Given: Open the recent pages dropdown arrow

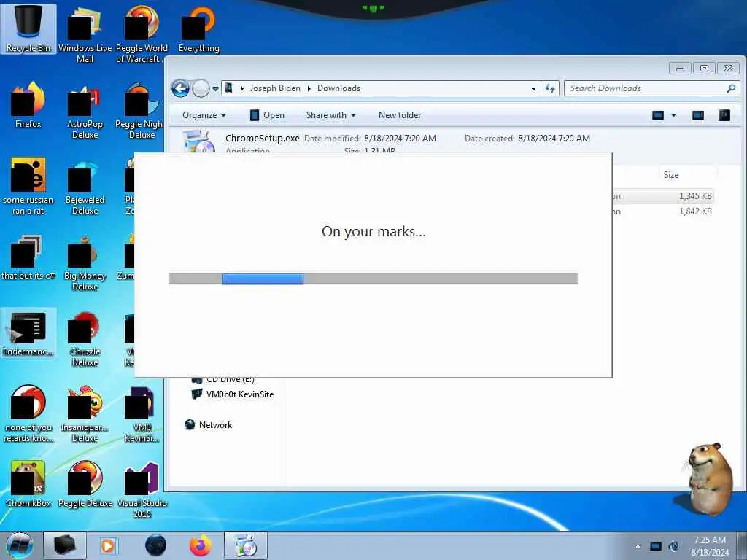Looking at the screenshot, I should click(215, 88).
